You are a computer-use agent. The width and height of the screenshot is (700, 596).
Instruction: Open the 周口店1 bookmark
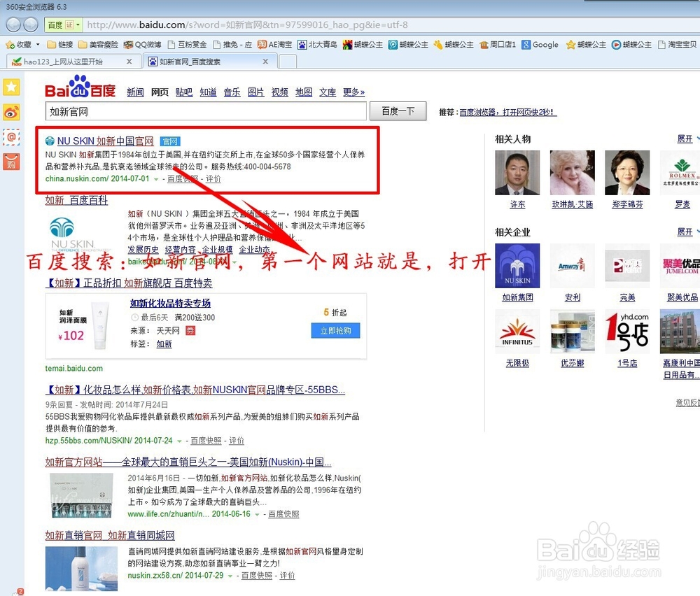click(498, 45)
